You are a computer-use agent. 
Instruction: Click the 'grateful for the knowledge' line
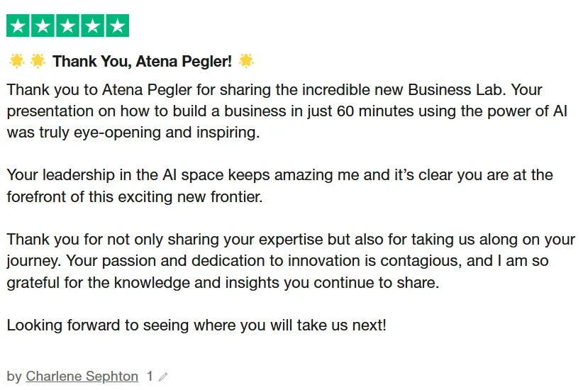(x=223, y=282)
